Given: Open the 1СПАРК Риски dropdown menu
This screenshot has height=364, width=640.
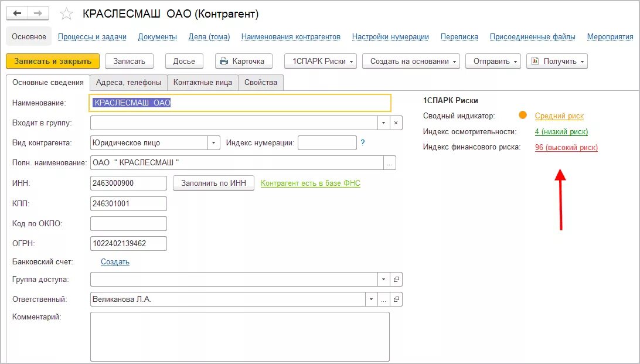Looking at the screenshot, I should [320, 61].
